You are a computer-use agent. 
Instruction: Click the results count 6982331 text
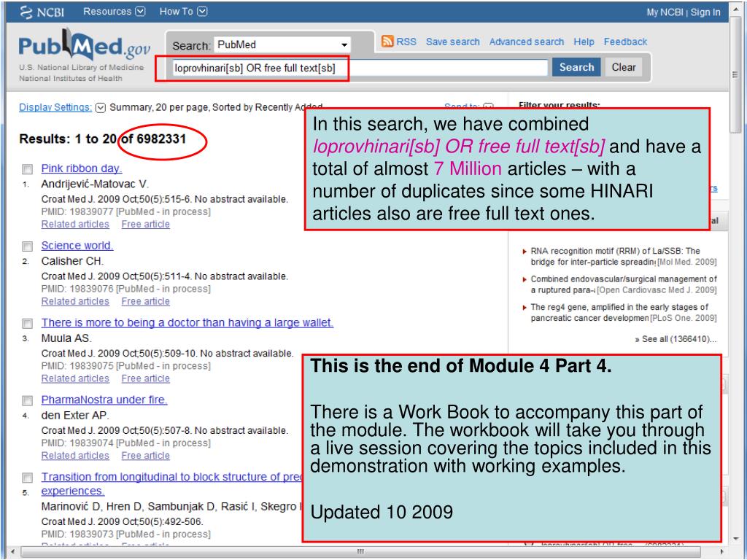161,139
